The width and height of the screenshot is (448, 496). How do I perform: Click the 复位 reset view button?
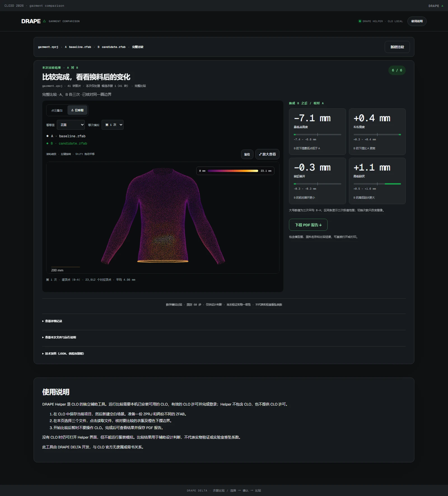point(247,154)
